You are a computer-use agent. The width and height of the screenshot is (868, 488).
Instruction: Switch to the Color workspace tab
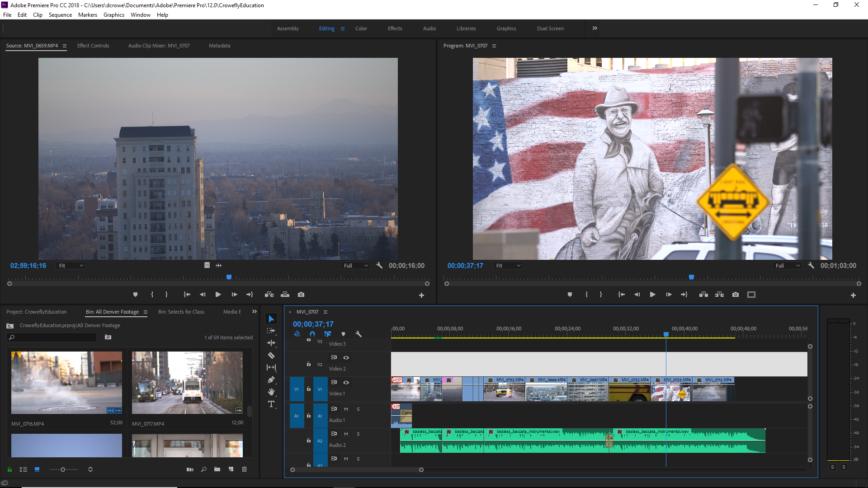point(361,28)
